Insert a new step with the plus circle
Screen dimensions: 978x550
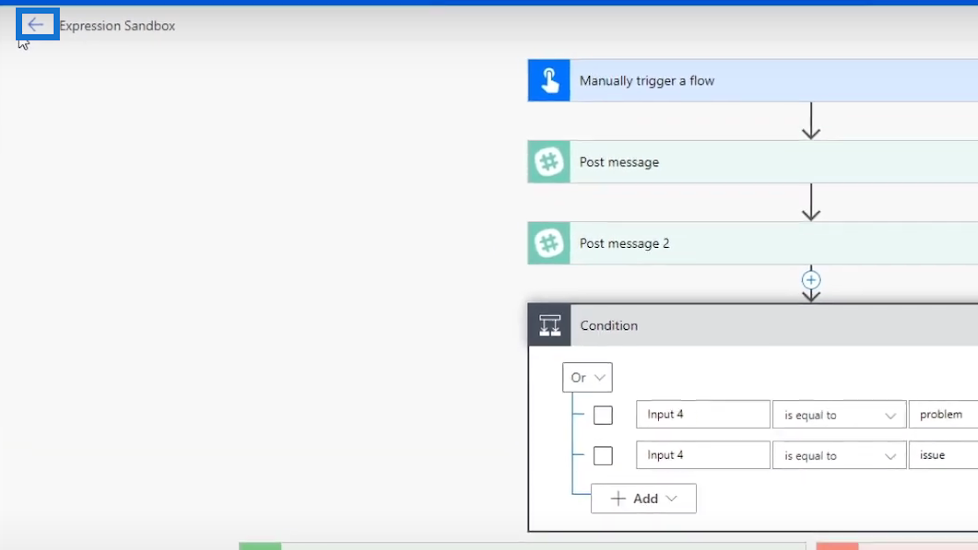click(x=811, y=280)
